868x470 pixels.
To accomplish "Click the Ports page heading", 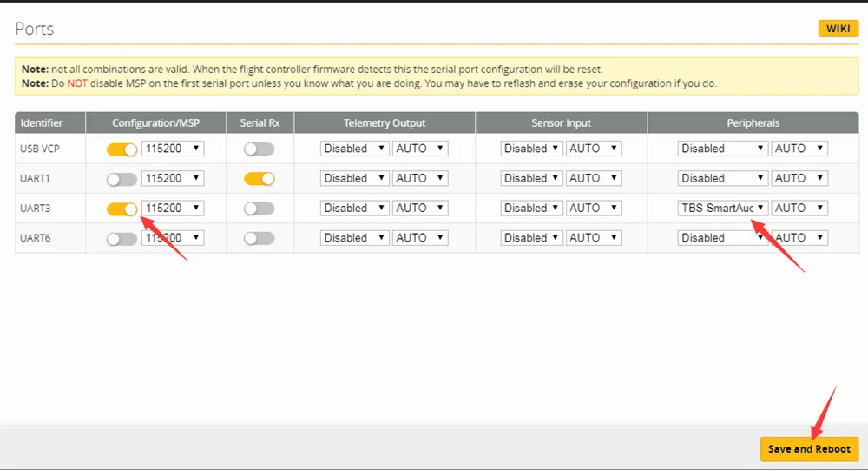I will click(35, 29).
